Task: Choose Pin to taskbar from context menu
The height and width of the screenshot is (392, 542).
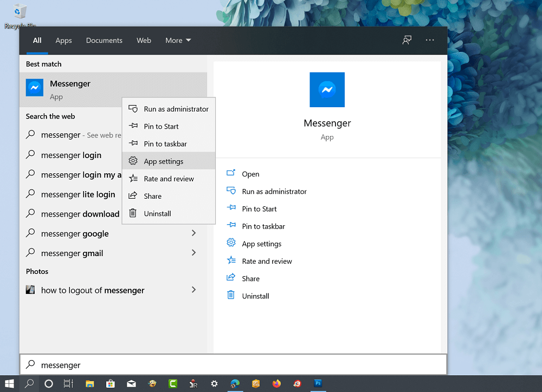Action: click(169, 143)
